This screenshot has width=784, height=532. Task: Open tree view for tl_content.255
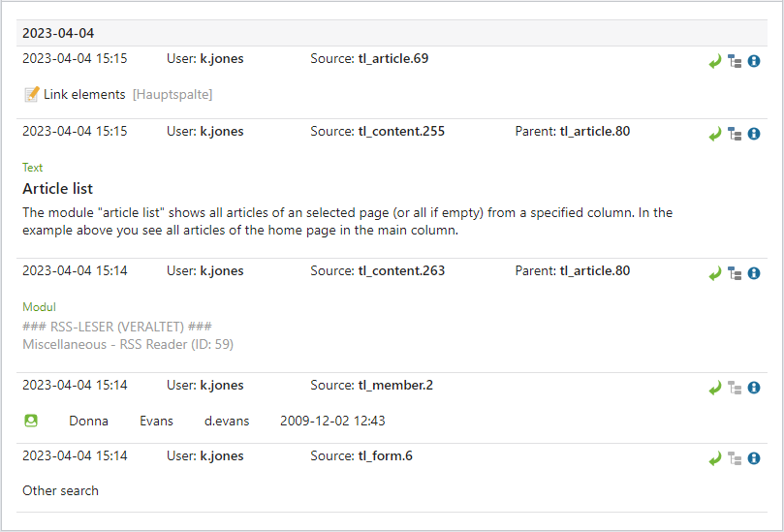[735, 134]
